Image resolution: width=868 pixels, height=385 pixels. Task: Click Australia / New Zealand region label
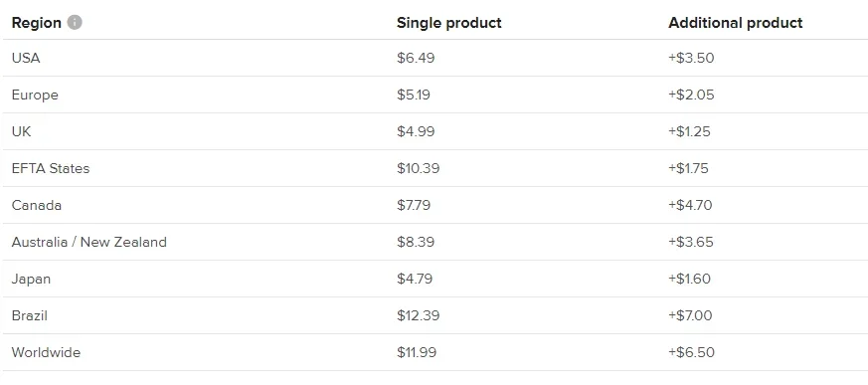pos(89,242)
